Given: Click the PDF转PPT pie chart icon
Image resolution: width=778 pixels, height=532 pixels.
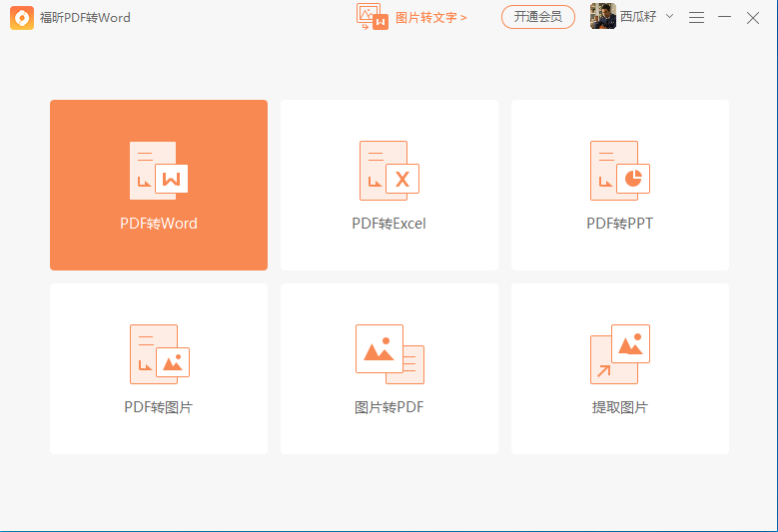Looking at the screenshot, I should (619, 171).
